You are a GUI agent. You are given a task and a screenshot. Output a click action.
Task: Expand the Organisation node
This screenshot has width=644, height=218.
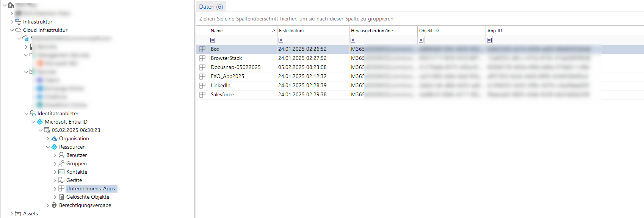47,138
